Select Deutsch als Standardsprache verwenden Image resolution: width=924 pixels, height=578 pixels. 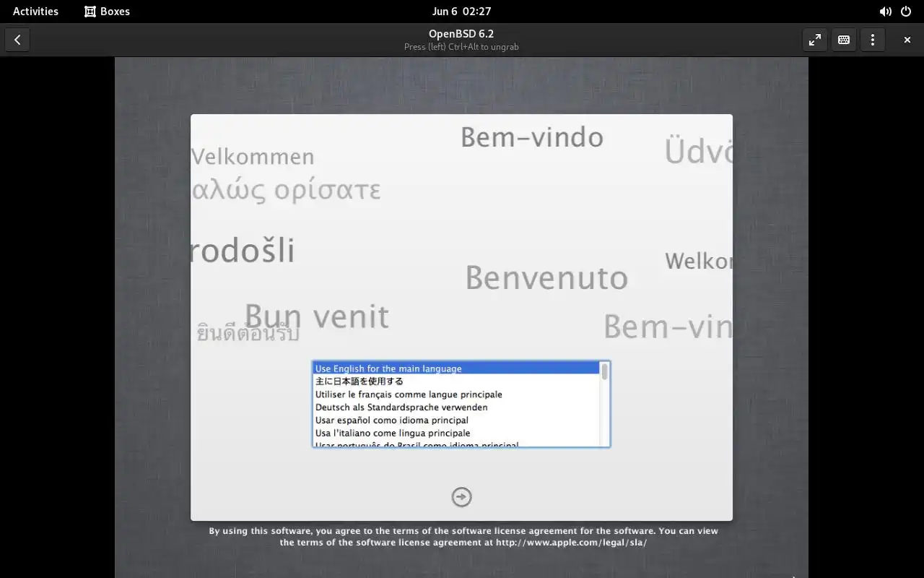tap(456, 407)
